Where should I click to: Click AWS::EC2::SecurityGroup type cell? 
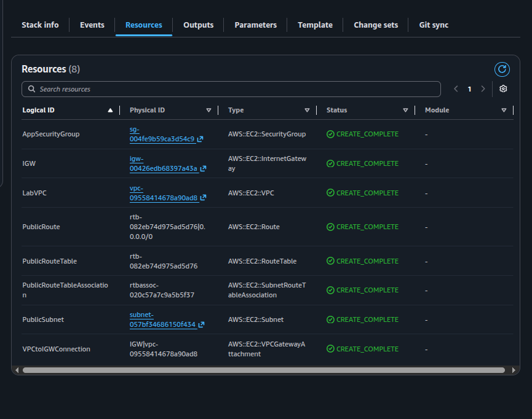(267, 135)
